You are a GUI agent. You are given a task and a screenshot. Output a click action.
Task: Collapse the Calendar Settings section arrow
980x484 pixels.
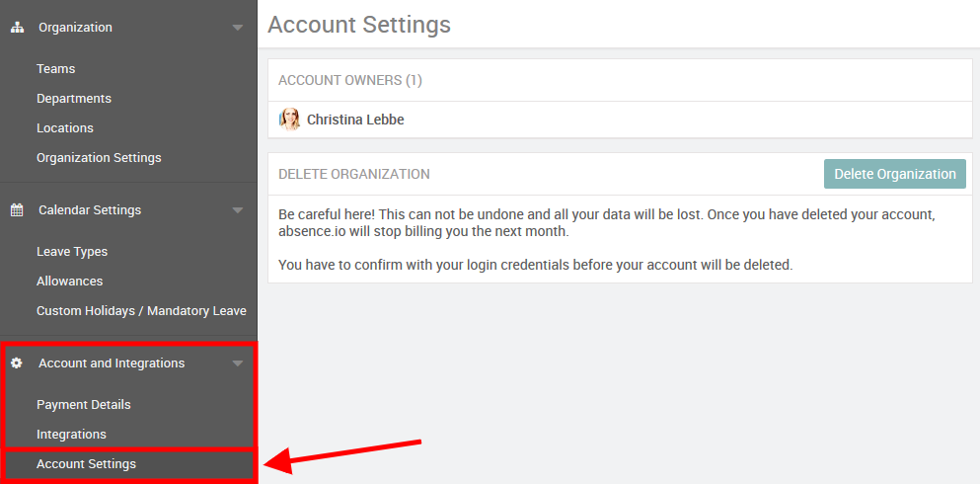point(237,210)
